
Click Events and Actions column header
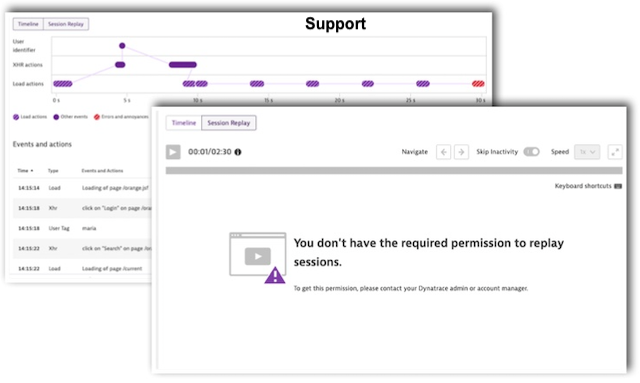[102, 171]
